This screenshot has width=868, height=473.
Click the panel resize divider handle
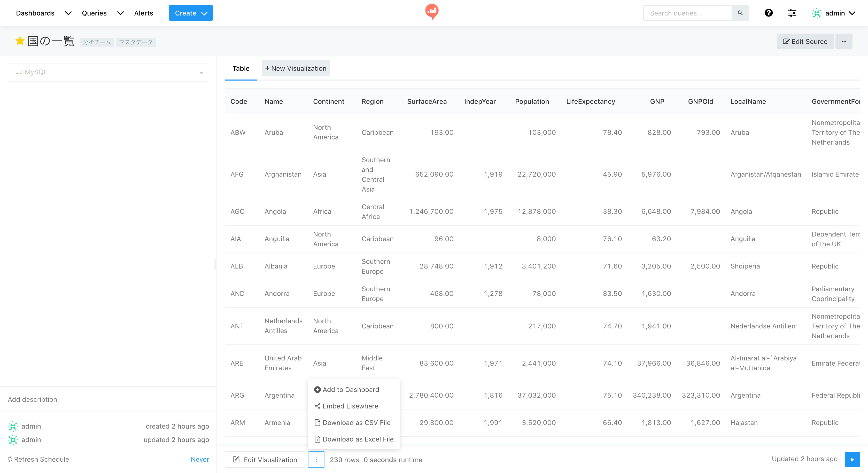tap(215, 264)
